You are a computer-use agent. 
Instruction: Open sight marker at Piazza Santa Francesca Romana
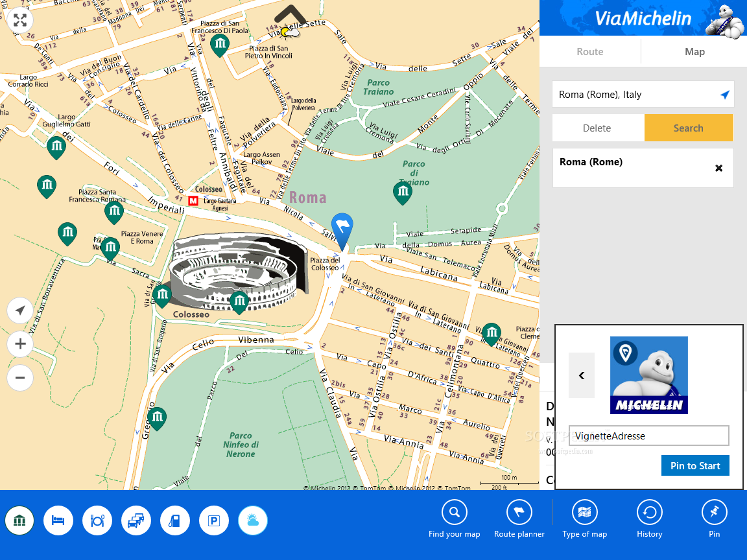(x=114, y=213)
